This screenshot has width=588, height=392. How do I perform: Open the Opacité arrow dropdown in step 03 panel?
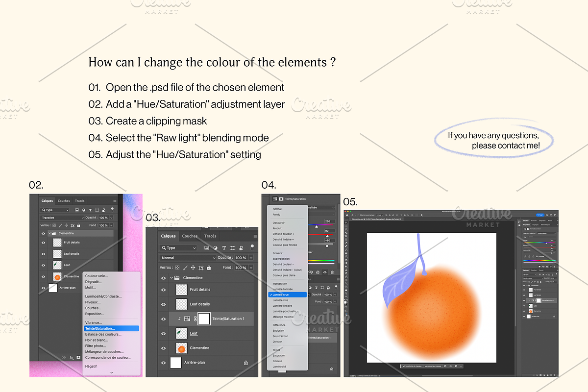[x=251, y=258]
